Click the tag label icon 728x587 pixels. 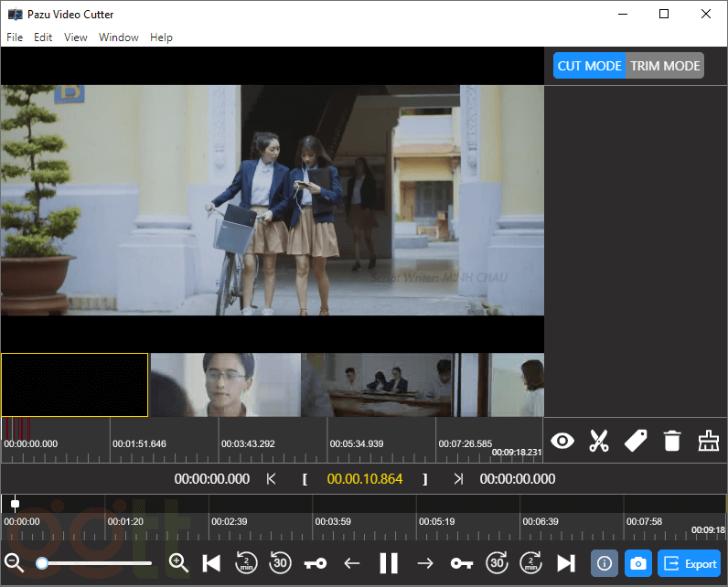636,441
